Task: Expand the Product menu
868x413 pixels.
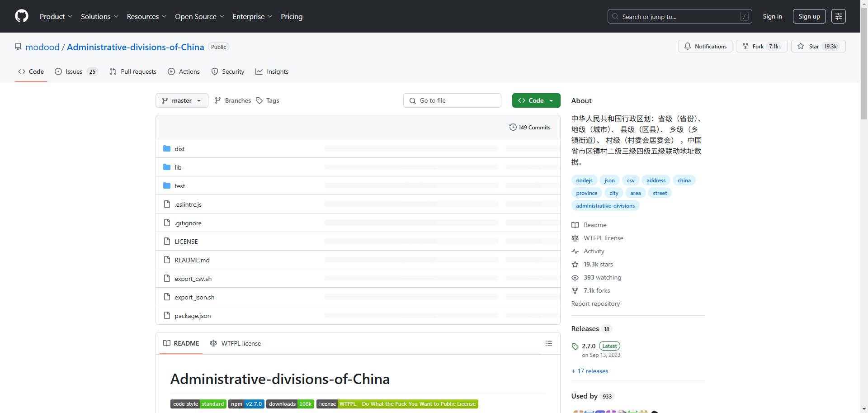Action: tap(56, 16)
